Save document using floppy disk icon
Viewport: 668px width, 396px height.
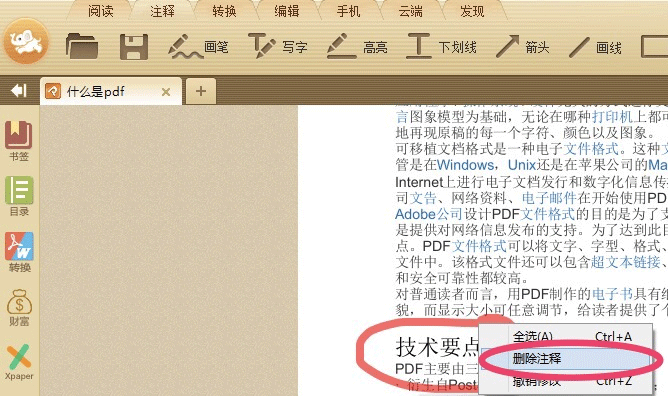(x=134, y=47)
